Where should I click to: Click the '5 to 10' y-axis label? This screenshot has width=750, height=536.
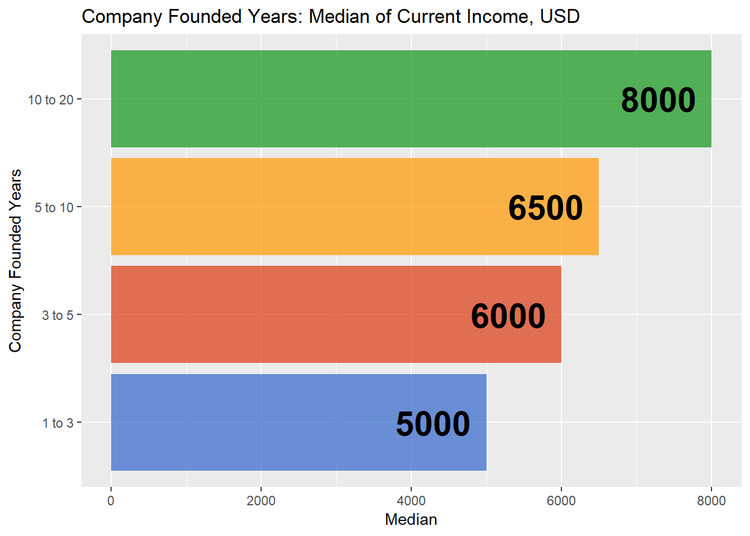point(55,207)
